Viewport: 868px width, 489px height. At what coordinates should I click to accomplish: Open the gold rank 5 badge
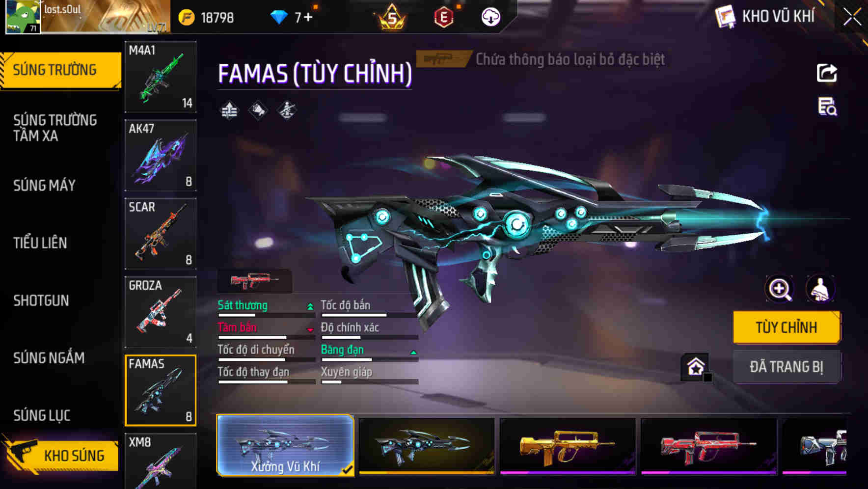[x=392, y=17]
